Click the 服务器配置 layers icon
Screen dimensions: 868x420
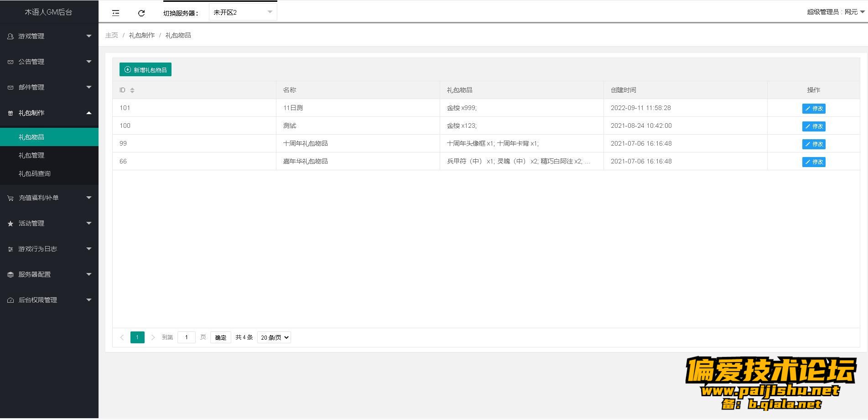pyautogui.click(x=10, y=275)
